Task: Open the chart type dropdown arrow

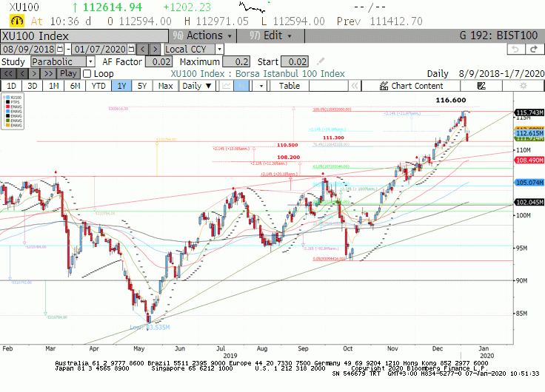Action: pos(261,86)
